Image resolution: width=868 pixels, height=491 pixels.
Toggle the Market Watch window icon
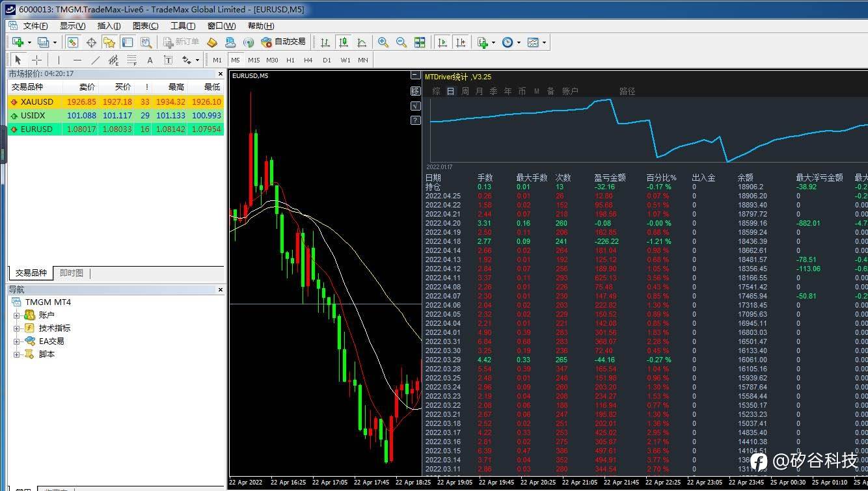coord(73,42)
